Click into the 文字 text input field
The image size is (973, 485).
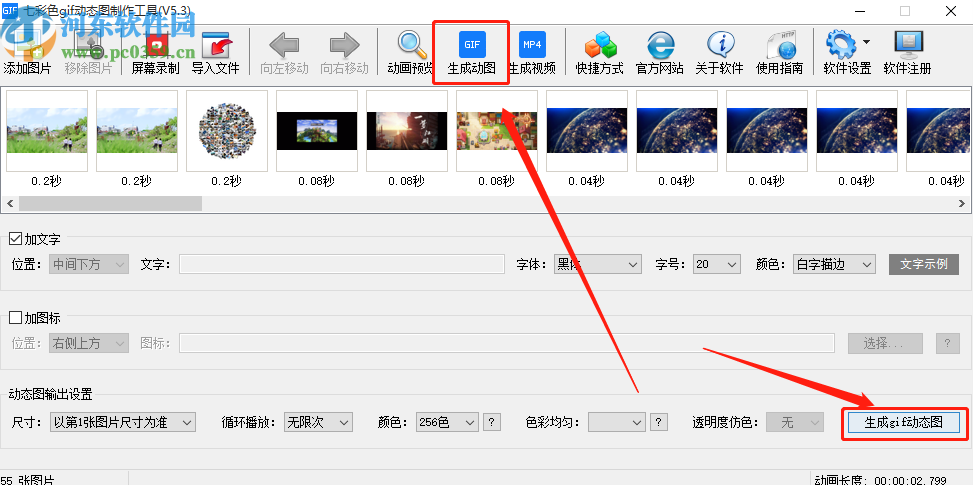[x=342, y=264]
